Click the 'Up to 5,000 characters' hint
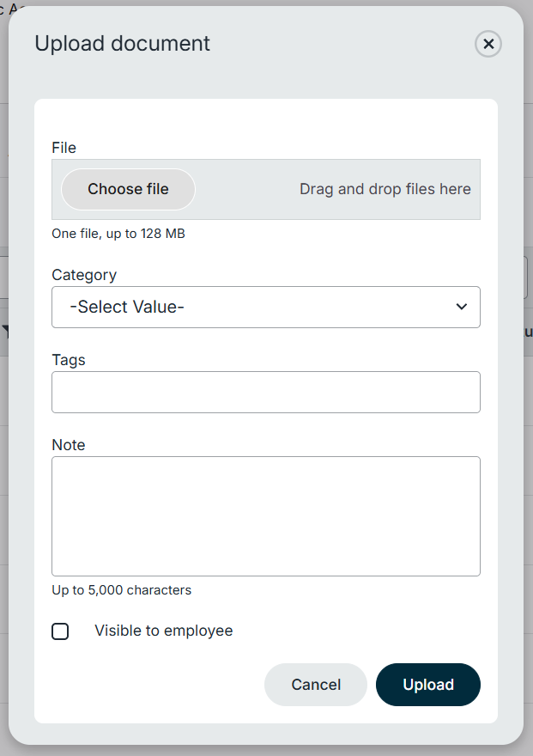Image resolution: width=533 pixels, height=756 pixels. (121, 590)
